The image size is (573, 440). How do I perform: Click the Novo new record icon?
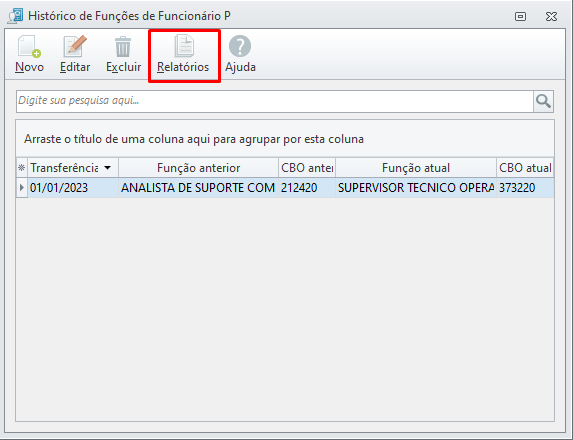[29, 46]
